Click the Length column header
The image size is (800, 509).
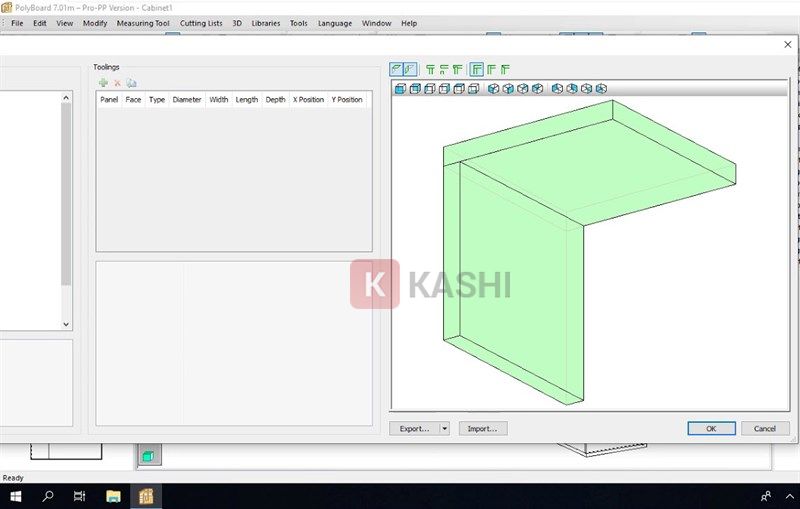point(246,99)
